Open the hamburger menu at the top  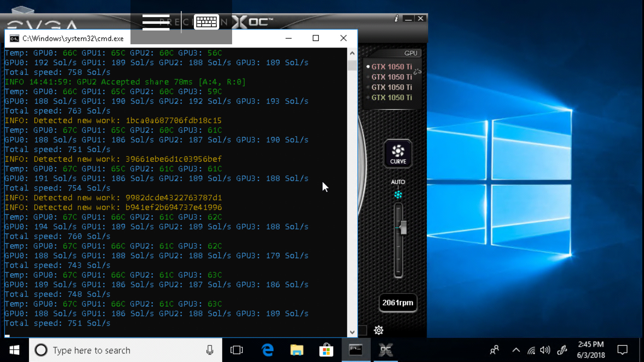[156, 22]
